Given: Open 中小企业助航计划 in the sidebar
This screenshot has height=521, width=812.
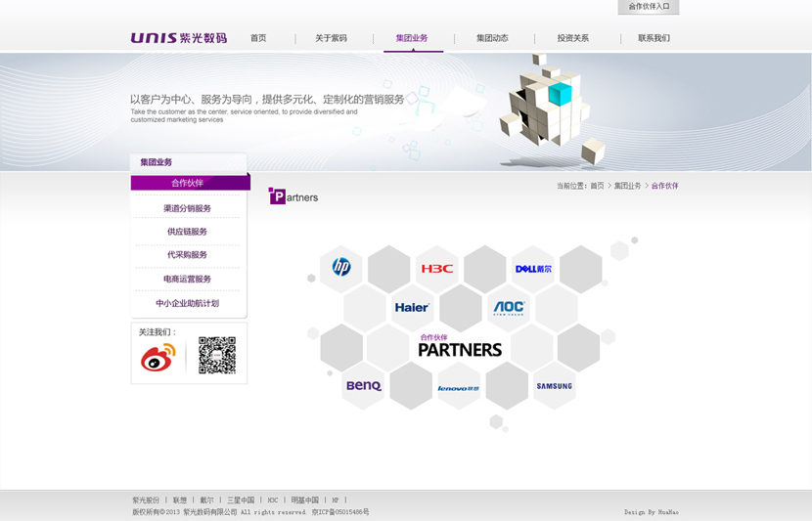Looking at the screenshot, I should click(188, 303).
